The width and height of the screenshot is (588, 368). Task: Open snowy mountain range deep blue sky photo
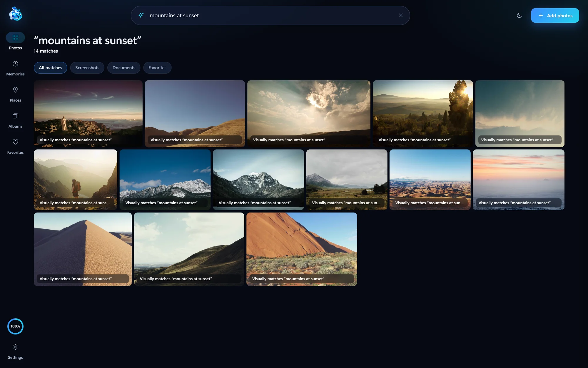coord(165,180)
